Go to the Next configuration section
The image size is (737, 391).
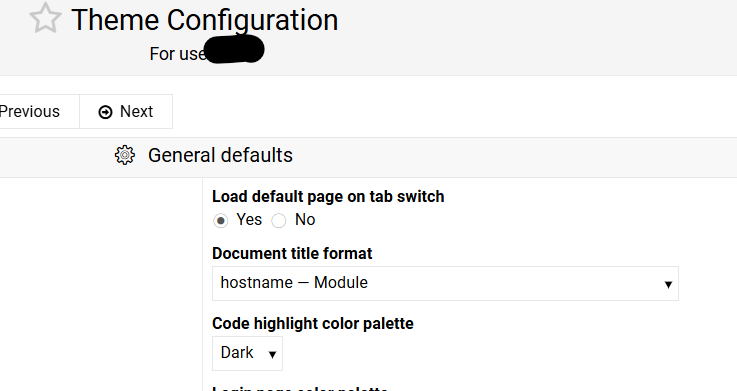(126, 111)
